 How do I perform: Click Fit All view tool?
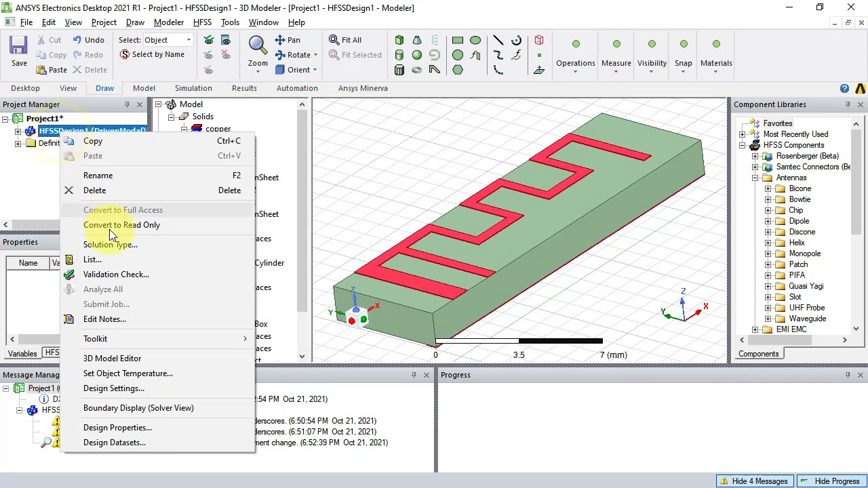click(x=345, y=40)
